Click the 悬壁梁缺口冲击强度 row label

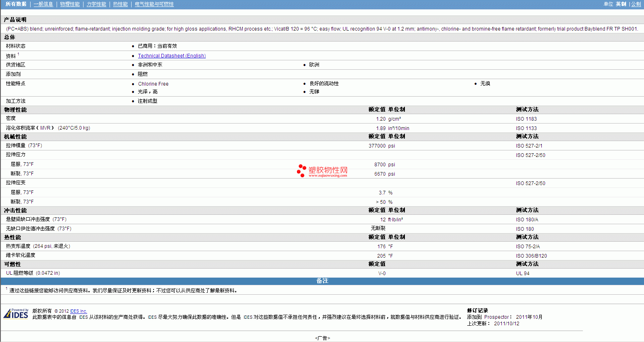click(x=28, y=219)
